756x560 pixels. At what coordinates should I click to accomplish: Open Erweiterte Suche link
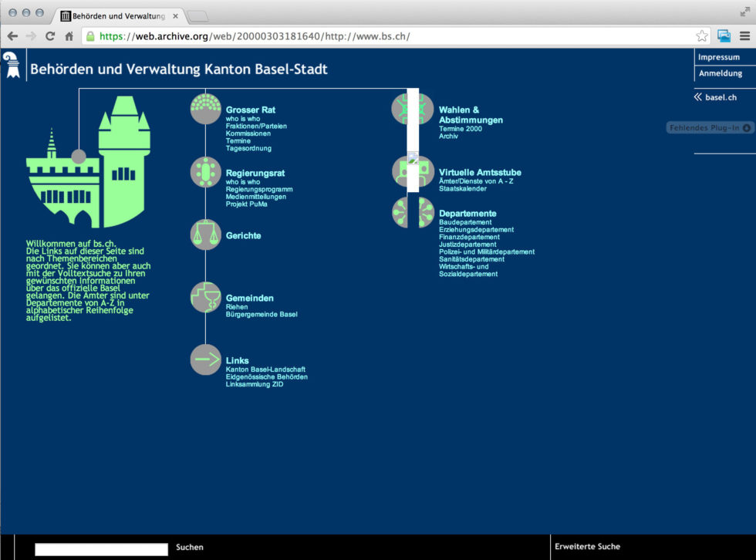pos(587,547)
